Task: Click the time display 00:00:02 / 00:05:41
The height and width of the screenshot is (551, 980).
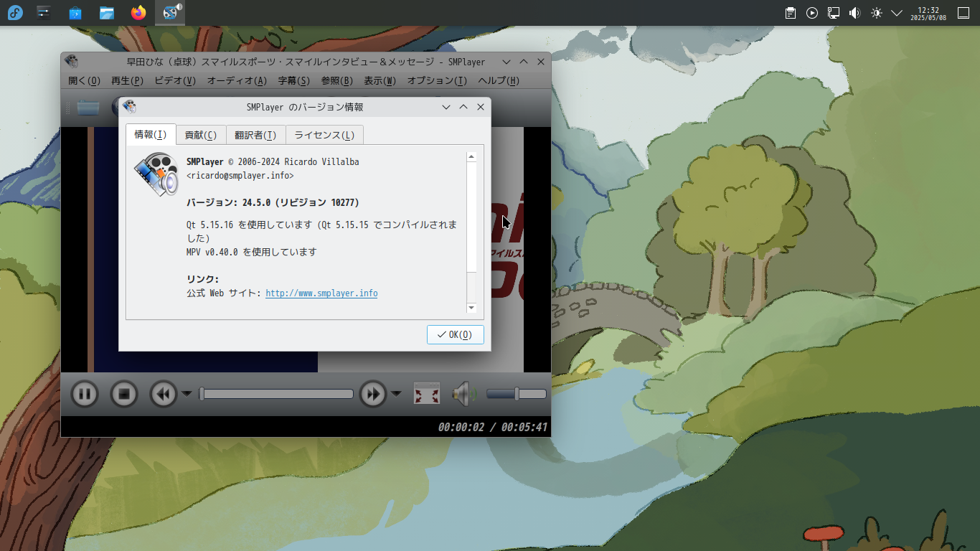Action: 493,427
